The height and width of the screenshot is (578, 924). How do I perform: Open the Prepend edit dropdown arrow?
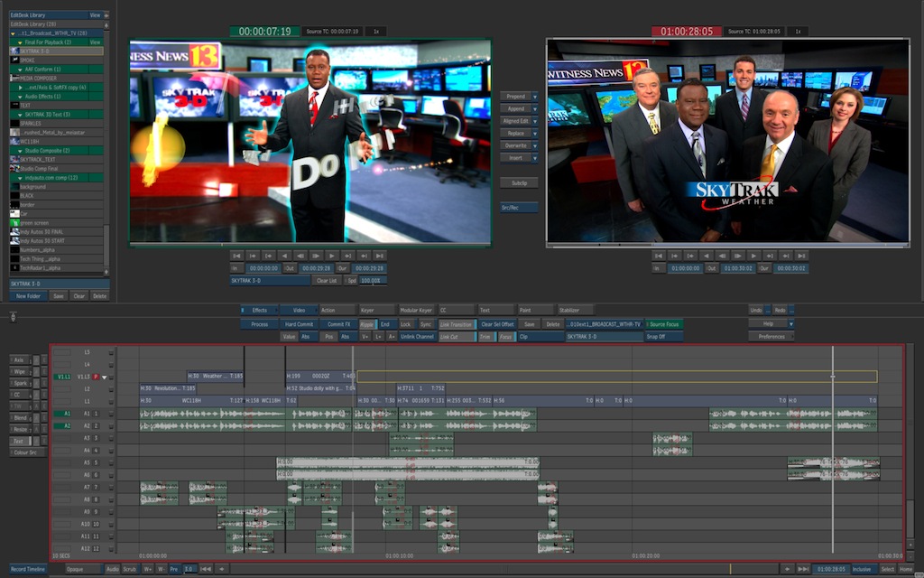click(534, 96)
